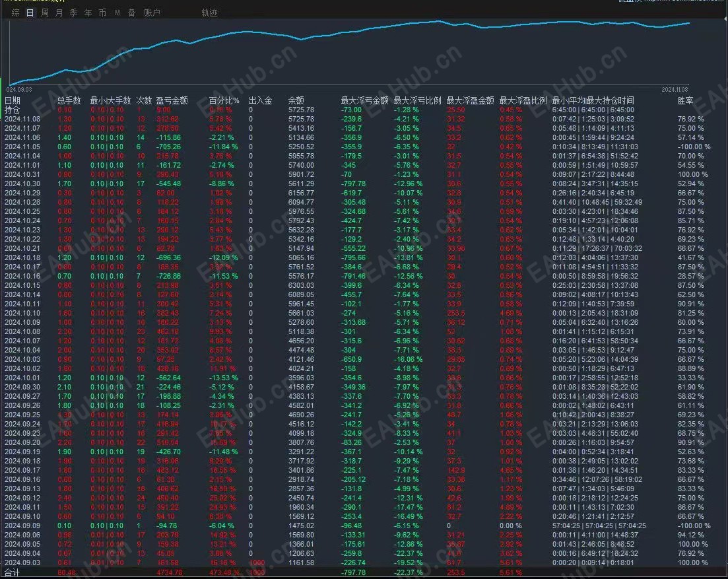Select the 2024.09.12 date cell
The width and height of the screenshot is (728, 579).
[x=22, y=498]
